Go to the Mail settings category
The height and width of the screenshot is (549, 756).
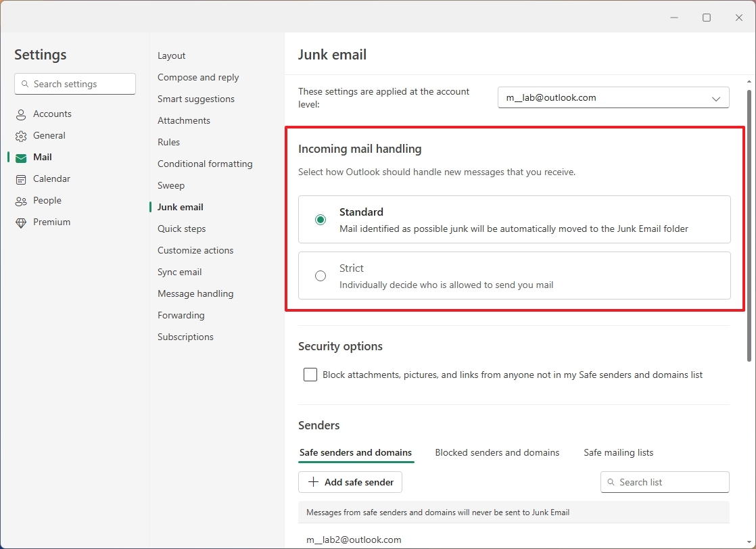pos(43,157)
